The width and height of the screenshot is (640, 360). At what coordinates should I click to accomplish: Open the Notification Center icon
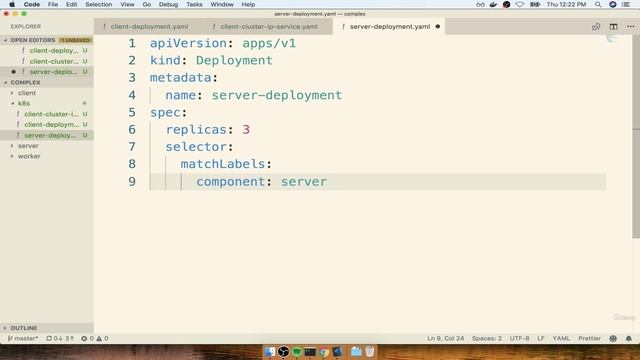(626, 4)
